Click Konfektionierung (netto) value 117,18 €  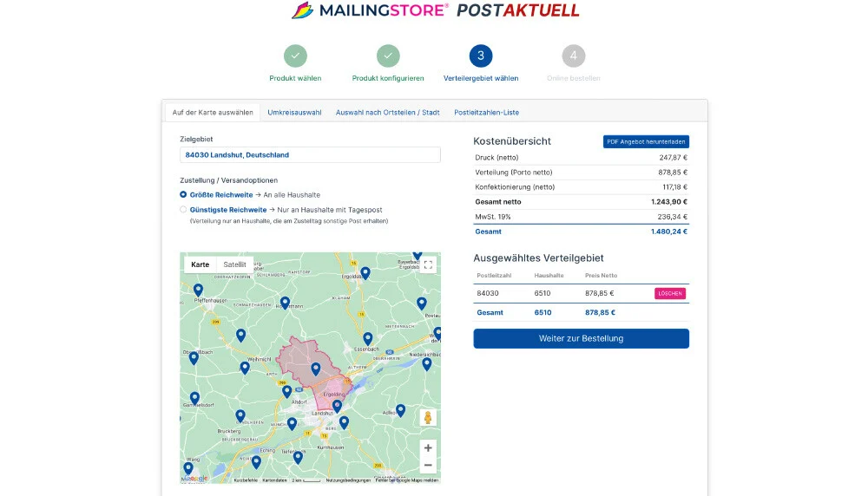pos(674,187)
